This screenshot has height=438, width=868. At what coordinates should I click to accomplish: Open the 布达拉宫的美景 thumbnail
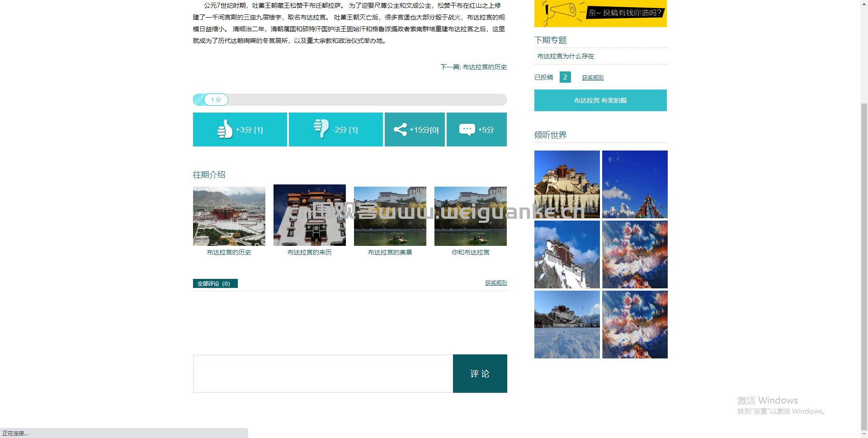tap(390, 216)
